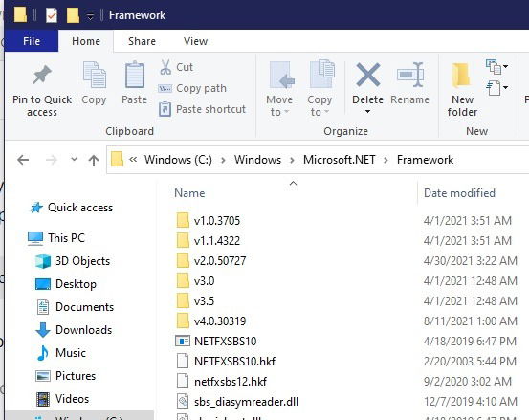
Task: Open the Delete dropdown arrow
Action: point(367,112)
